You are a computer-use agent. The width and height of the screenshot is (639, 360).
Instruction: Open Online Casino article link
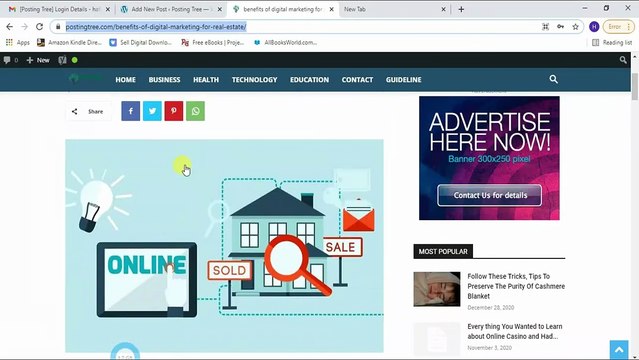[x=515, y=331]
